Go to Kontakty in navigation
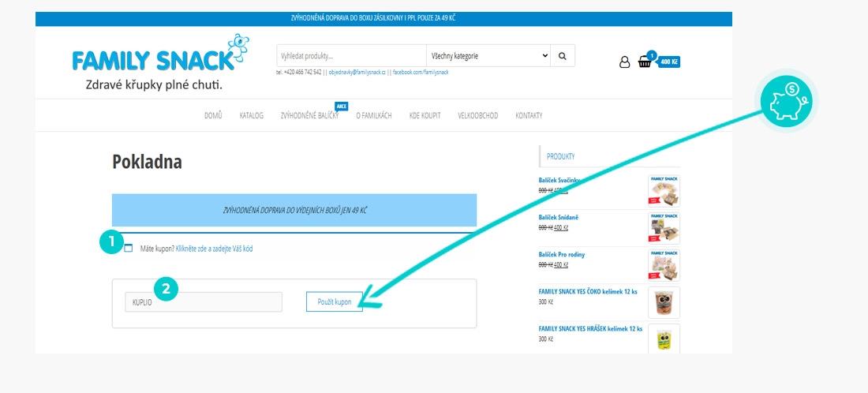The image size is (868, 393). [529, 116]
